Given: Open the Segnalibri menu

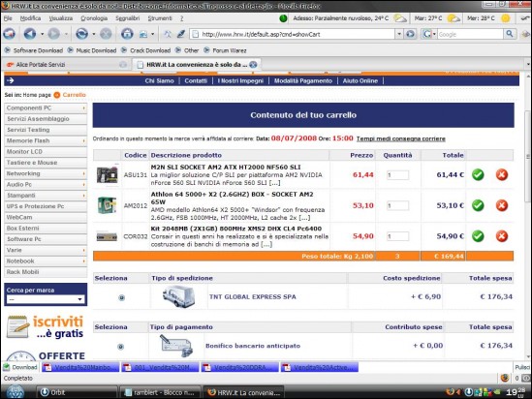Looking at the screenshot, I should [x=127, y=18].
